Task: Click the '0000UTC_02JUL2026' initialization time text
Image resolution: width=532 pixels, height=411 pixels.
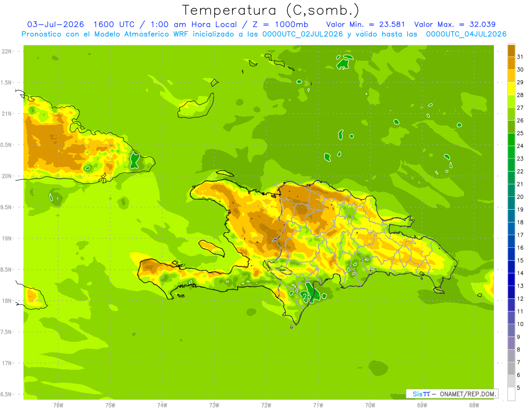Action: [303, 34]
